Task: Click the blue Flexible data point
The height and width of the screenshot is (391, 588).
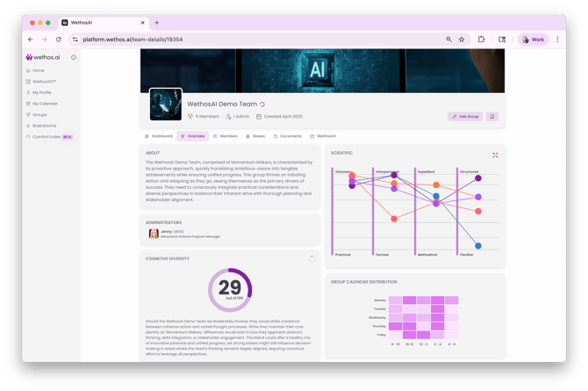Action: pyautogui.click(x=478, y=246)
